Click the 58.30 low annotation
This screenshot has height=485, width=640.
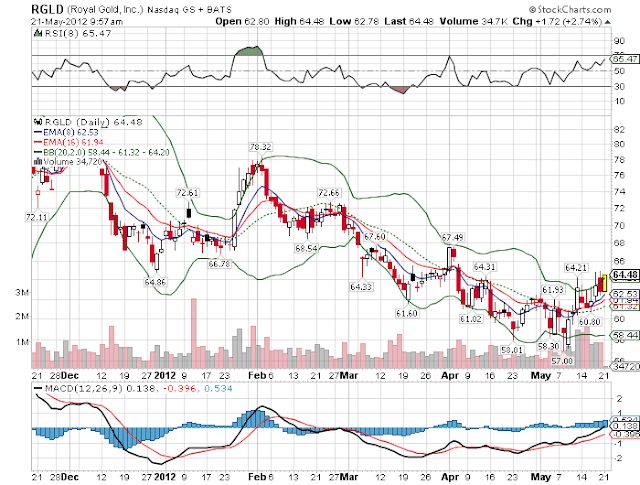[548, 347]
